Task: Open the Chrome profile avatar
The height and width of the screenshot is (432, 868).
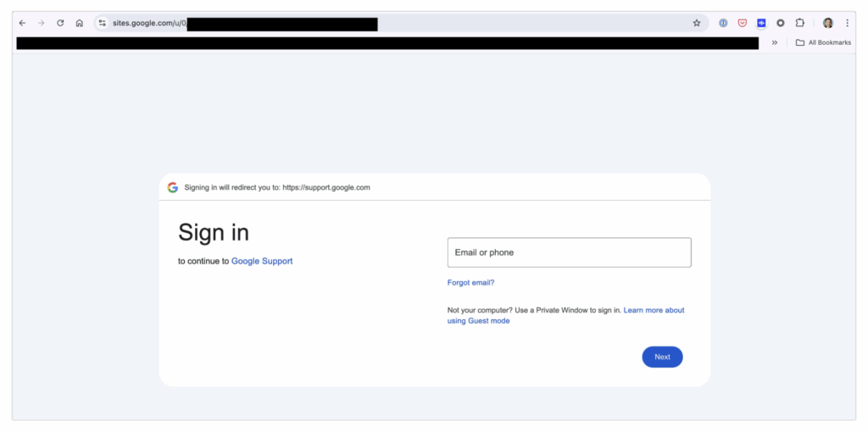Action: click(828, 23)
